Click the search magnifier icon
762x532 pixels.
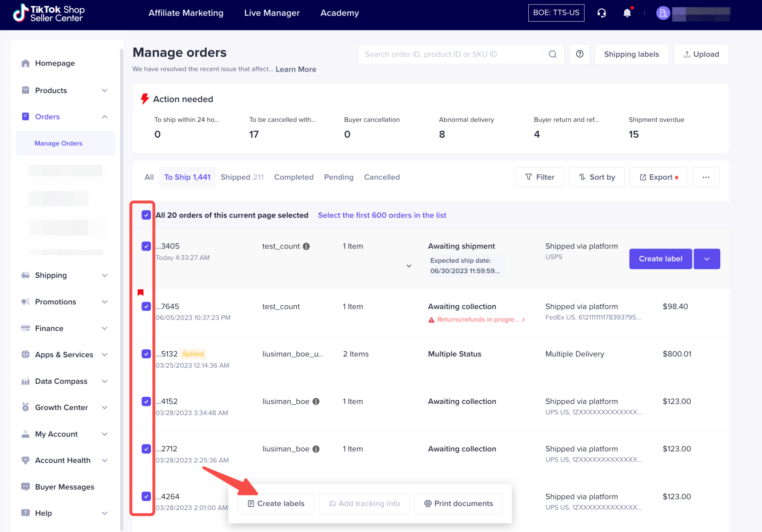tap(553, 54)
